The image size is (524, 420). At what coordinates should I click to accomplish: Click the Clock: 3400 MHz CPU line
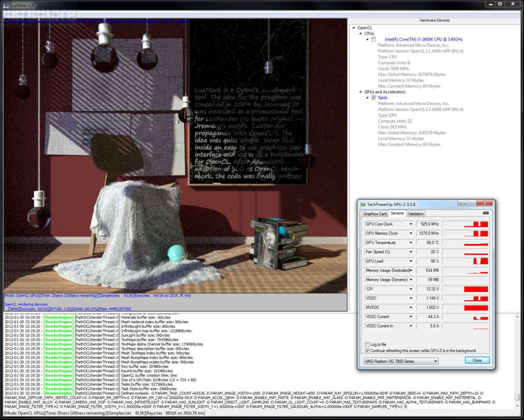(x=394, y=68)
